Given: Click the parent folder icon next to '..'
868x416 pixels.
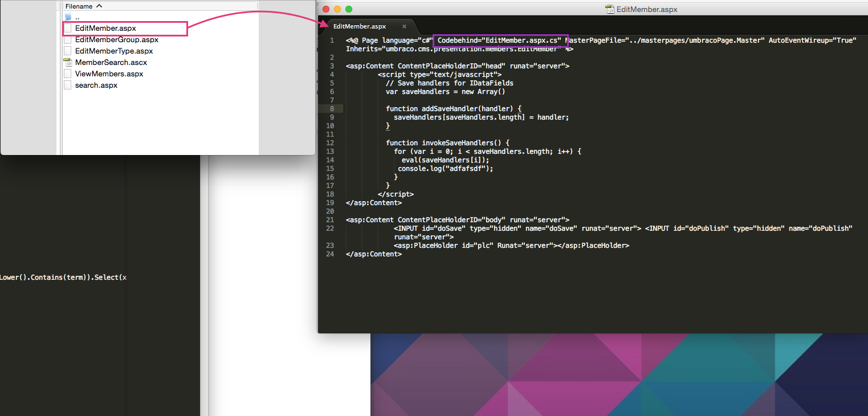Looking at the screenshot, I should 68,17.
